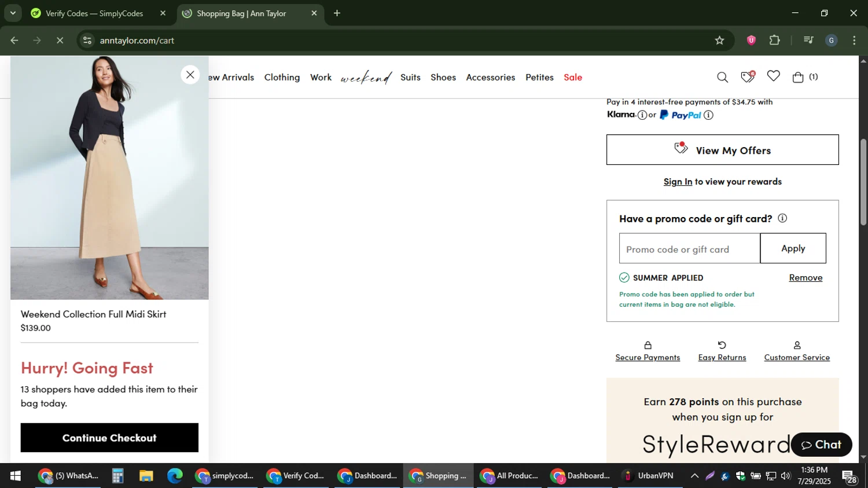The width and height of the screenshot is (868, 488).
Task: Click the promo code info icon
Action: (x=782, y=218)
